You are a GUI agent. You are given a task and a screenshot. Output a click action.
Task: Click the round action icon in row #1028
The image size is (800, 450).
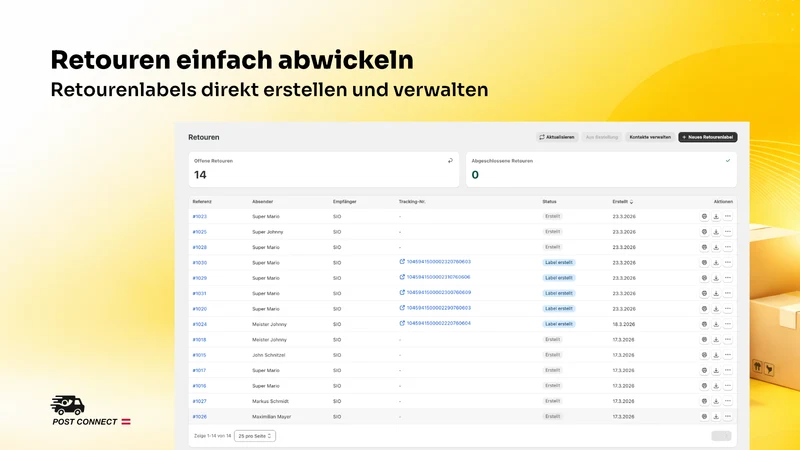point(704,247)
